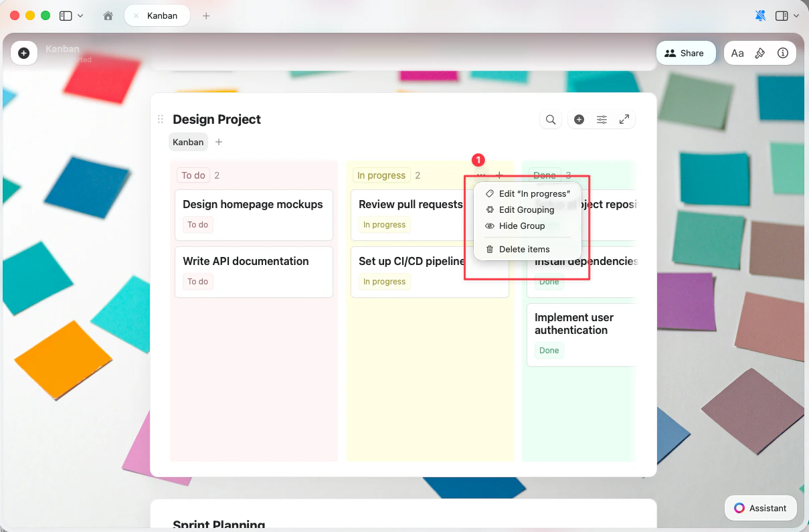Viewport: 809px width, 532px height.
Task: Open search within the Design Project board
Action: 550,119
